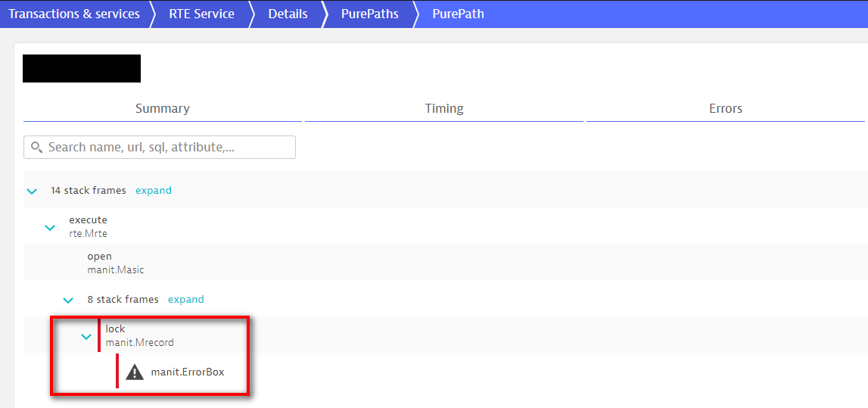Select the final PurePath breadcrumb
Viewport: 868px width, 408px height.
click(458, 14)
